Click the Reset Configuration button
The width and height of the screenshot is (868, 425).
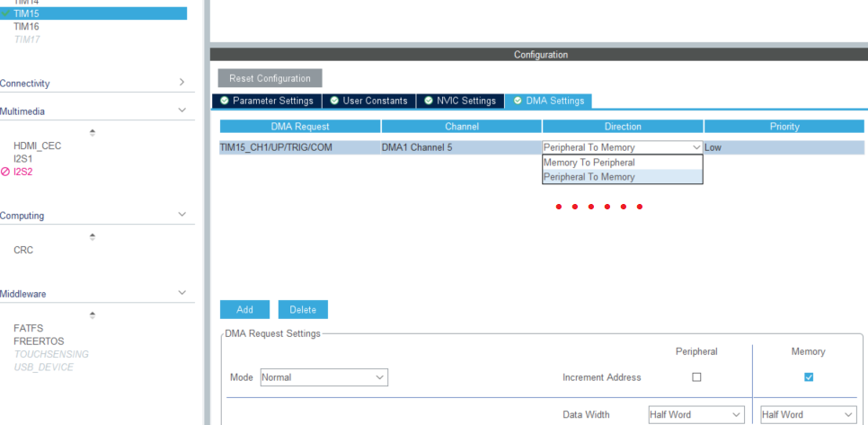(270, 78)
